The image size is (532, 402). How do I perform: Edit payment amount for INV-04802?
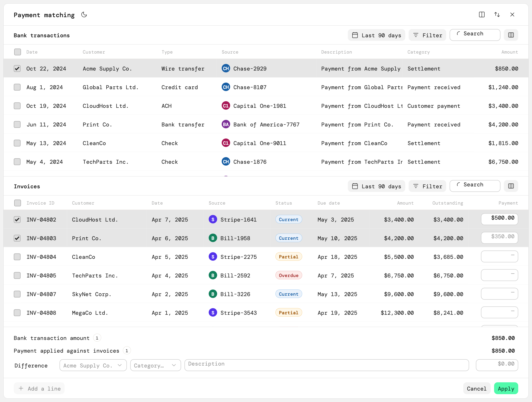point(499,219)
